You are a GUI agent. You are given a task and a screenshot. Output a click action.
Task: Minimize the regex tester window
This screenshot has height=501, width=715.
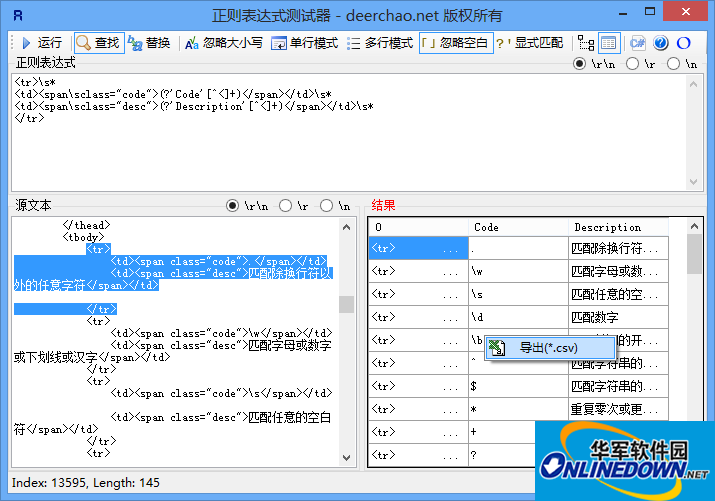pos(623,13)
